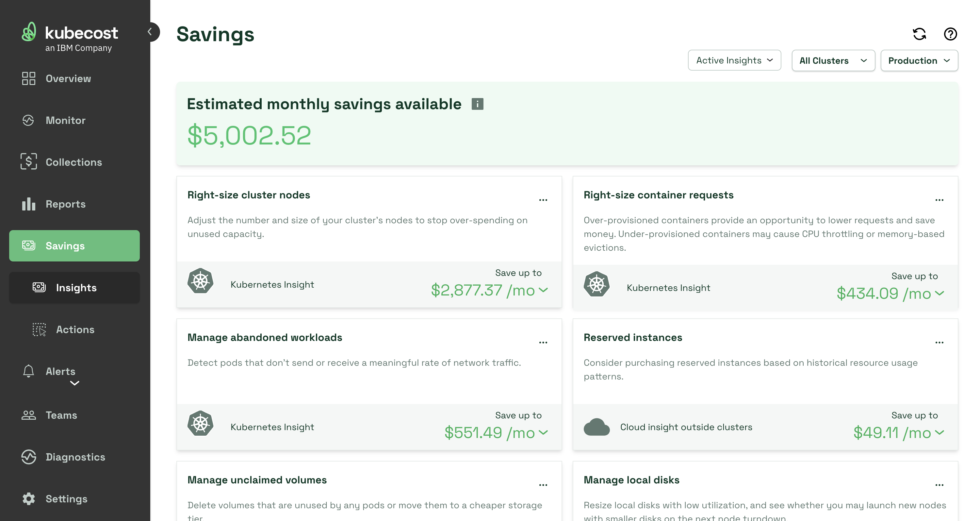
Task: Collapse the sidebar with arrow button
Action: [x=150, y=32]
